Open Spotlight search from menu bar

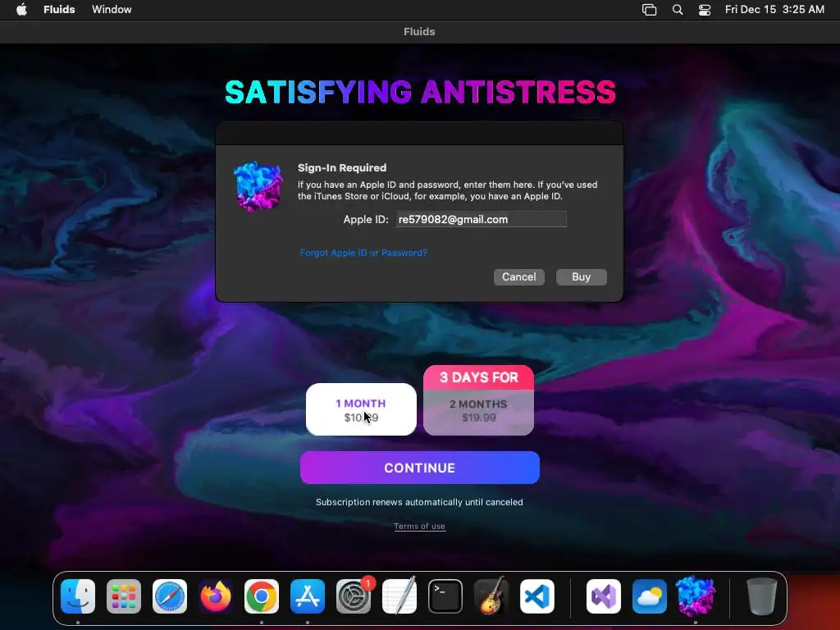point(677,10)
